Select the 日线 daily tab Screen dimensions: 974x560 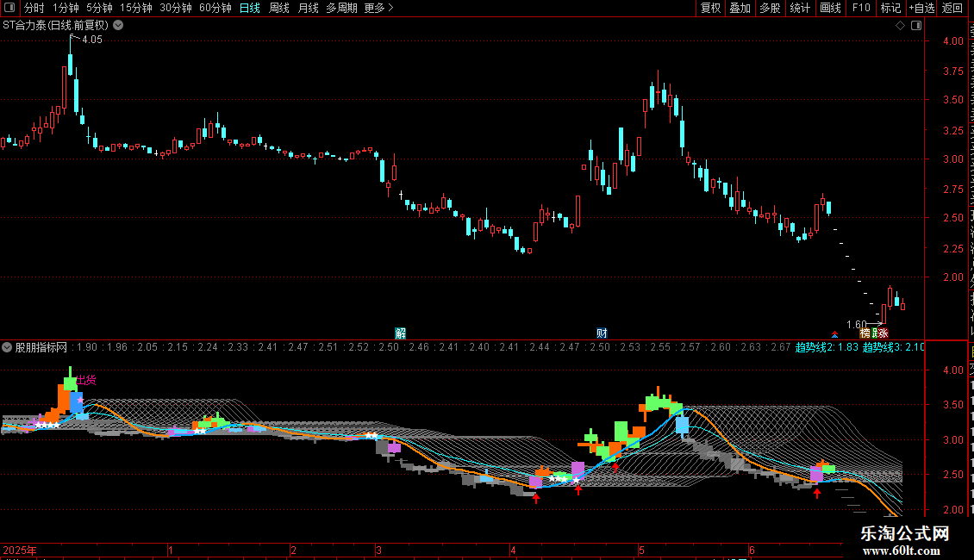(x=250, y=8)
